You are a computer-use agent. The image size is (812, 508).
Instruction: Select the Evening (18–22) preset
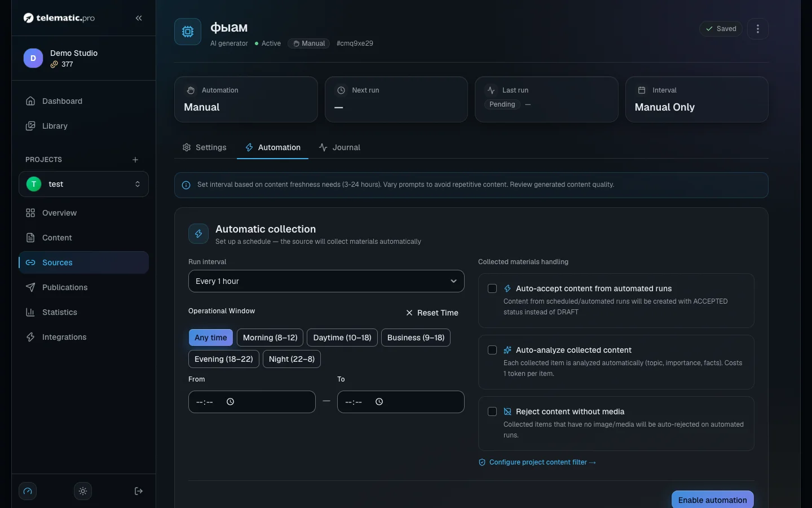tap(224, 359)
